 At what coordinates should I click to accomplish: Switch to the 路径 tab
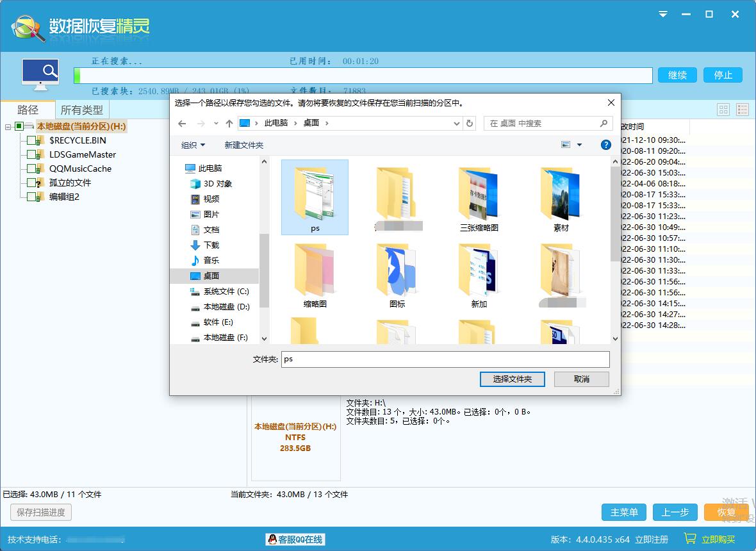[28, 110]
